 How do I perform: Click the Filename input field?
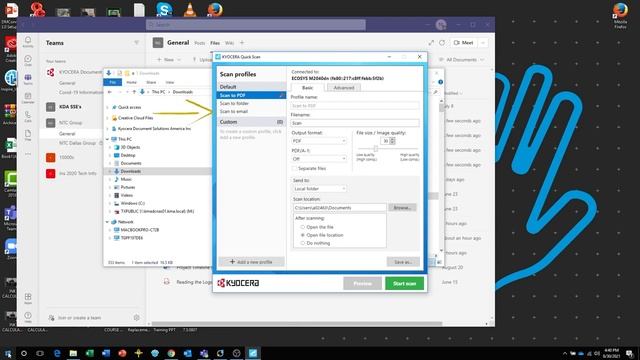(x=355, y=123)
